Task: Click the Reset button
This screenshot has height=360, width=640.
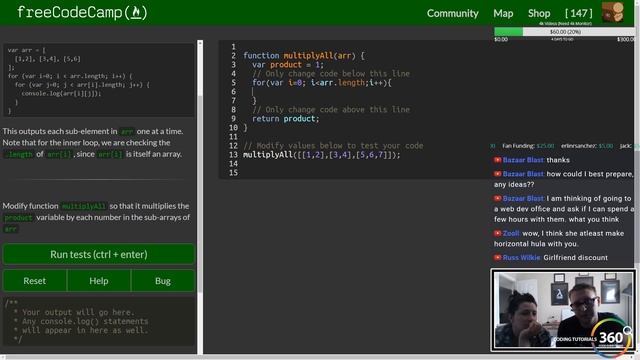Action: click(35, 281)
